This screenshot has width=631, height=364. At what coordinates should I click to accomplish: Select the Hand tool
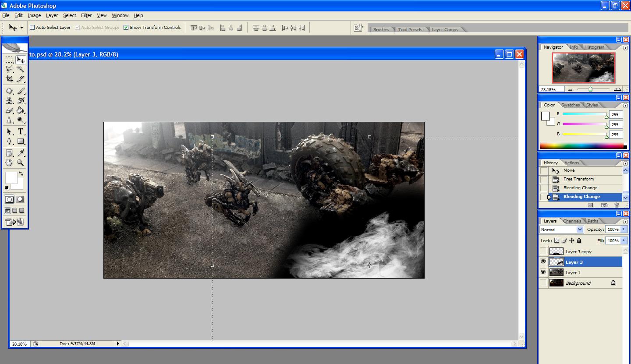coord(9,163)
